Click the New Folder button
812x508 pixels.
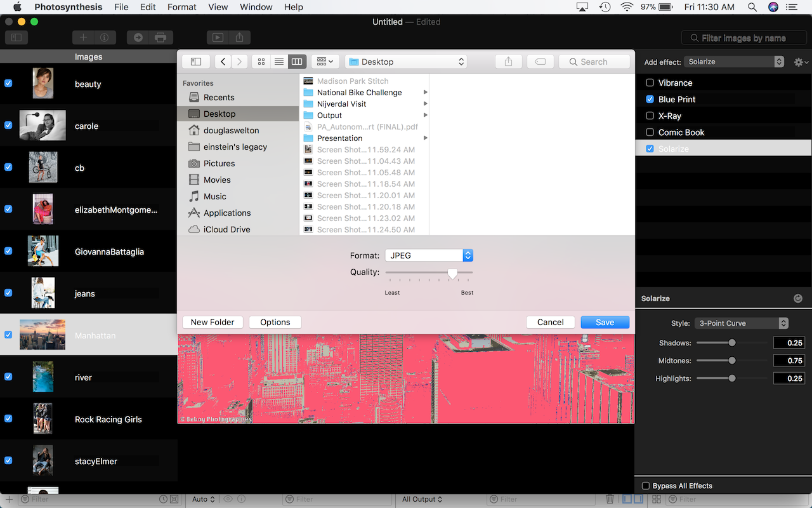click(x=213, y=322)
